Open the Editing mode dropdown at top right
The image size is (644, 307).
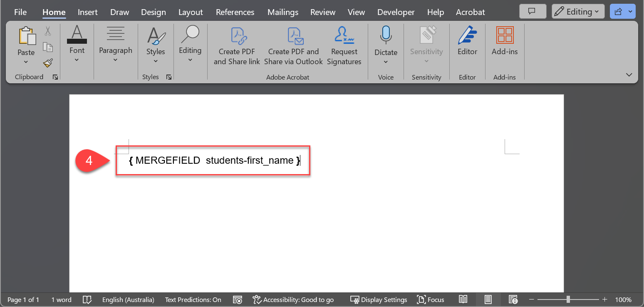[578, 12]
